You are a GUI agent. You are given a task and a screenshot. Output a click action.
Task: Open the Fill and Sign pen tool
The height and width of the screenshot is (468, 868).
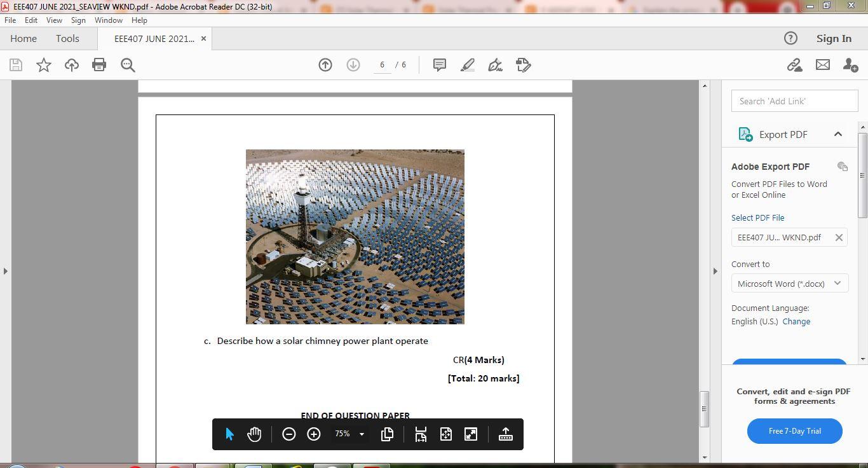(x=496, y=65)
